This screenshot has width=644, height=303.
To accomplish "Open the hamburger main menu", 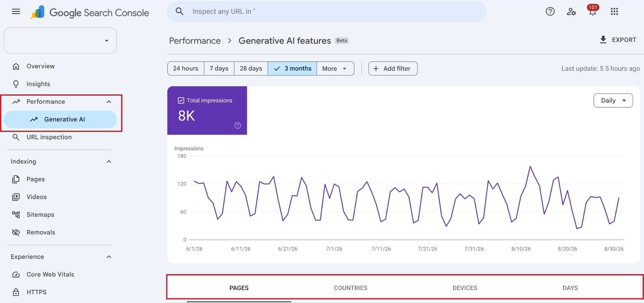I will [16, 11].
